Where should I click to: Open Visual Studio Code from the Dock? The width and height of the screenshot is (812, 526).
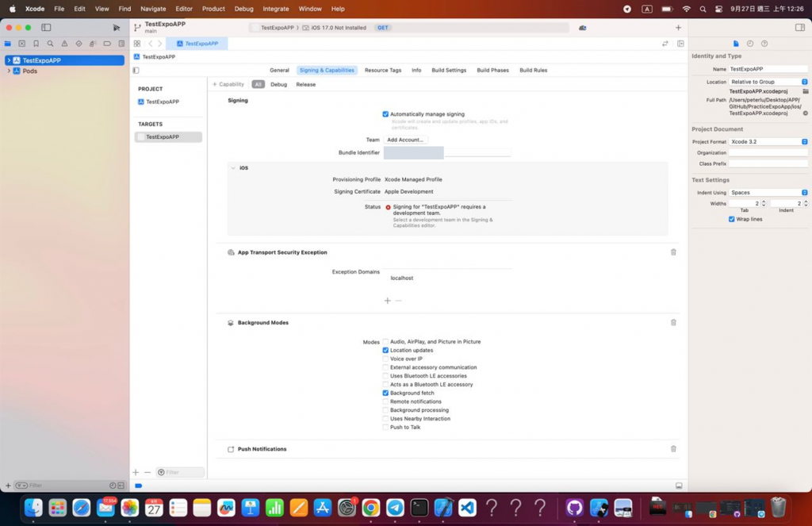[x=467, y=508]
